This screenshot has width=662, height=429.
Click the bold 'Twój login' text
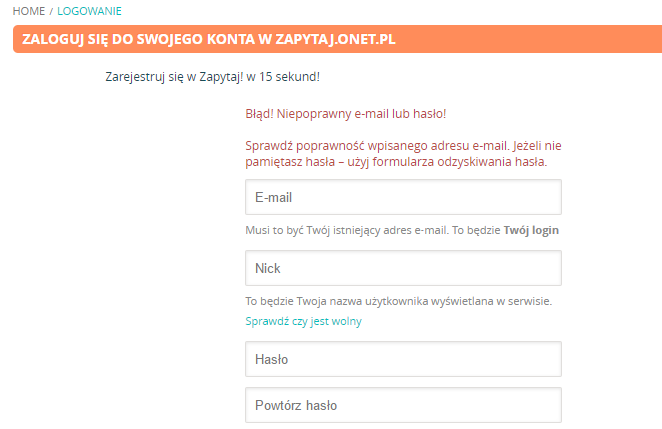(531, 230)
